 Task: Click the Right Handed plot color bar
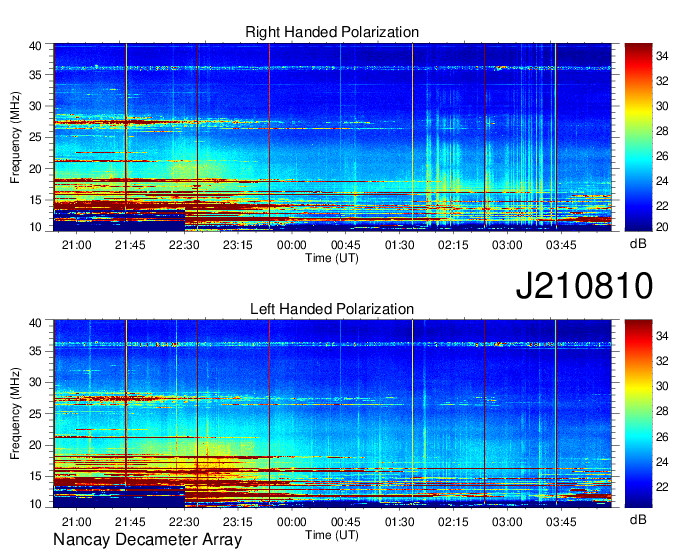tap(638, 137)
